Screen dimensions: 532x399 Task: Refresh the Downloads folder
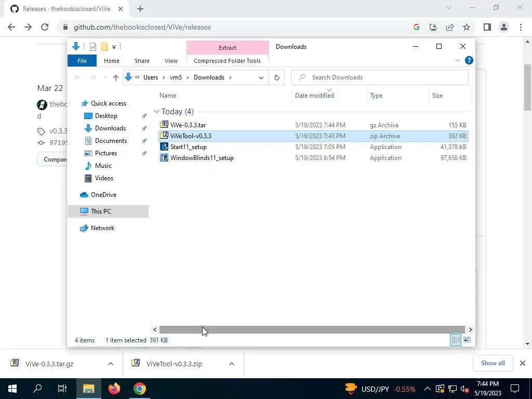pyautogui.click(x=277, y=78)
